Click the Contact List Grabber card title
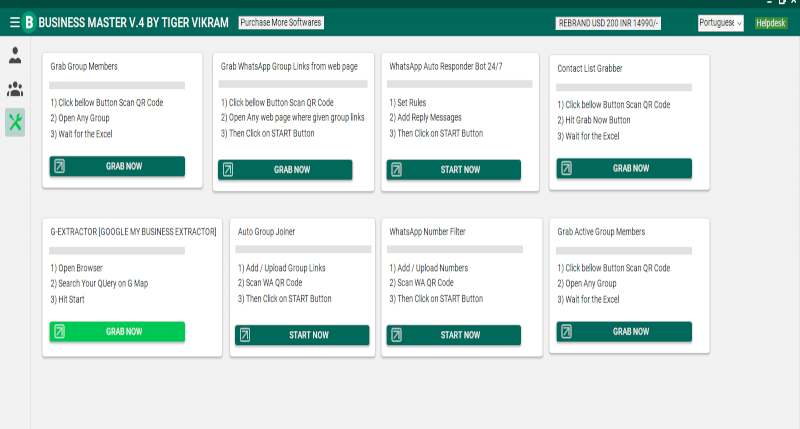This screenshot has width=800, height=429. pos(597,68)
